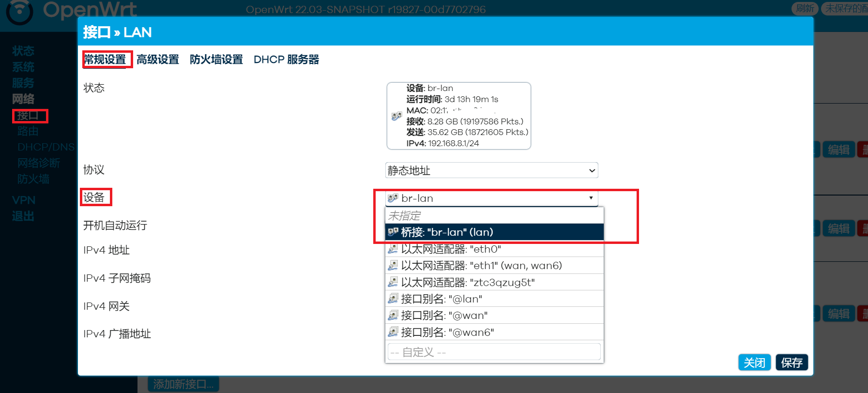Screen dimensions: 868x393
Task: Select 网络诊断 in sidebar
Action: coord(39,163)
